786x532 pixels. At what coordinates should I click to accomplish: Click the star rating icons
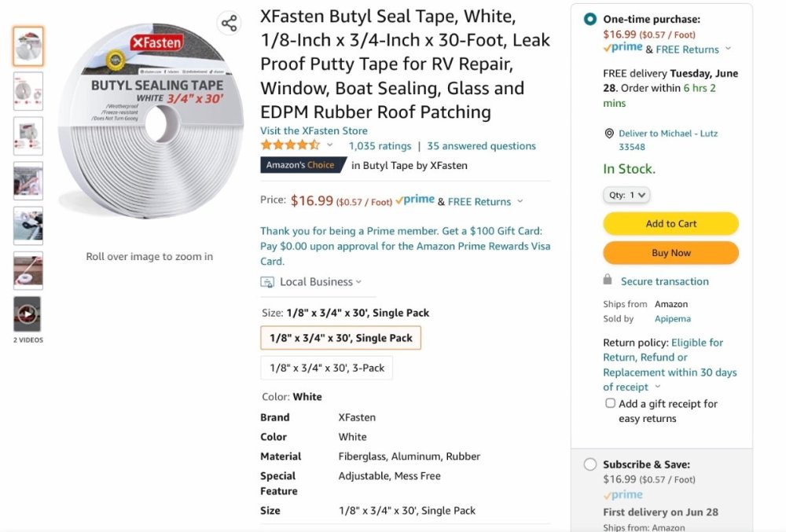pyautogui.click(x=290, y=145)
